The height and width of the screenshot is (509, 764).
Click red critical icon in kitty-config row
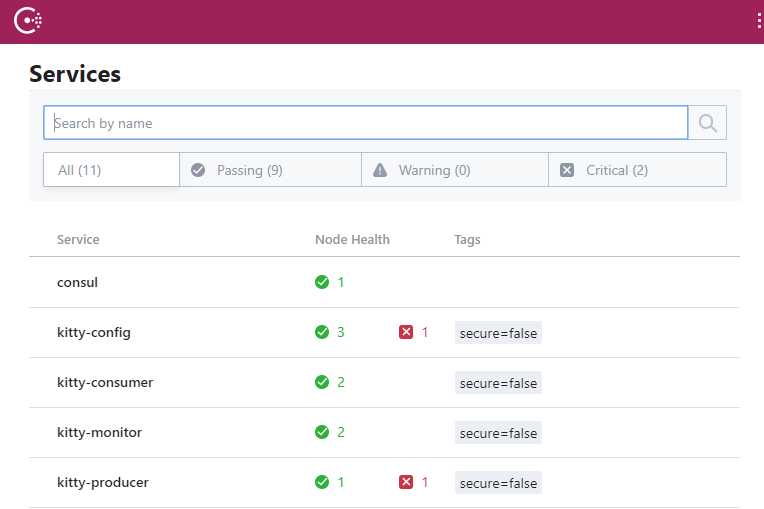pyautogui.click(x=406, y=332)
